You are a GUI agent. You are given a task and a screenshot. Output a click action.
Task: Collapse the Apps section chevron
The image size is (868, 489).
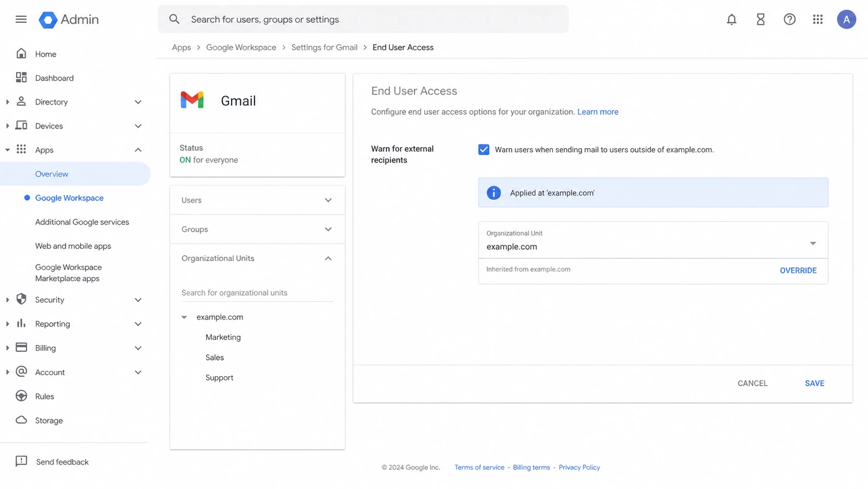(138, 150)
